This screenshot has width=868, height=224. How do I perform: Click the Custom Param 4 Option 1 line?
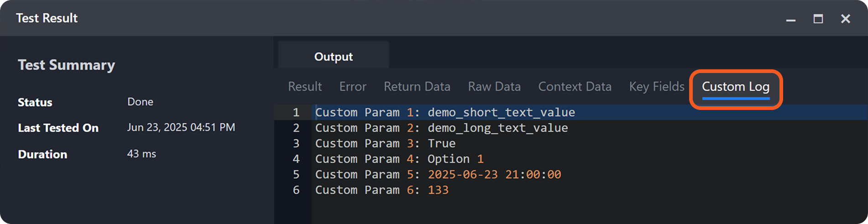[x=399, y=159]
